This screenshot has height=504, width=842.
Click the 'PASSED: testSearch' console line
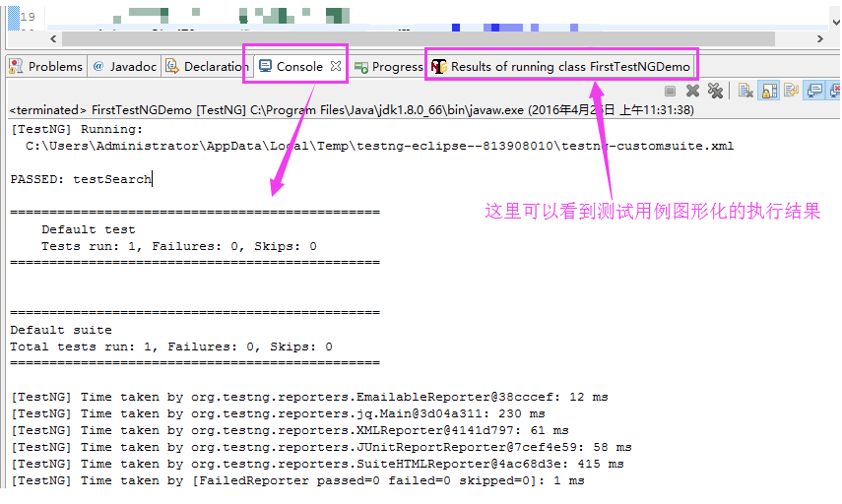81,179
